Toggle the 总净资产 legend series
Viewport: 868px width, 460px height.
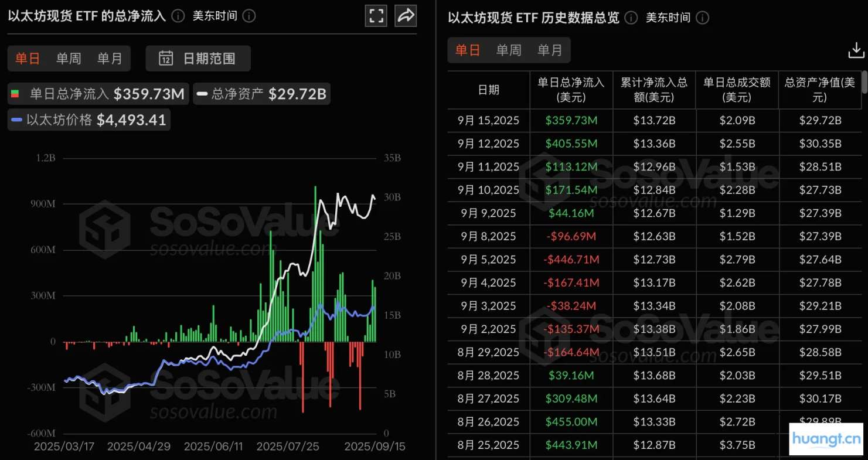[261, 94]
